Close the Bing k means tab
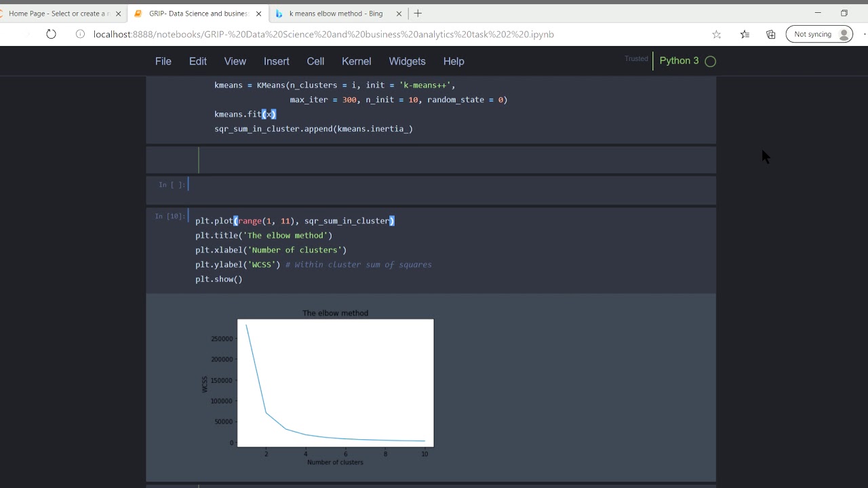The height and width of the screenshot is (488, 868). [399, 14]
